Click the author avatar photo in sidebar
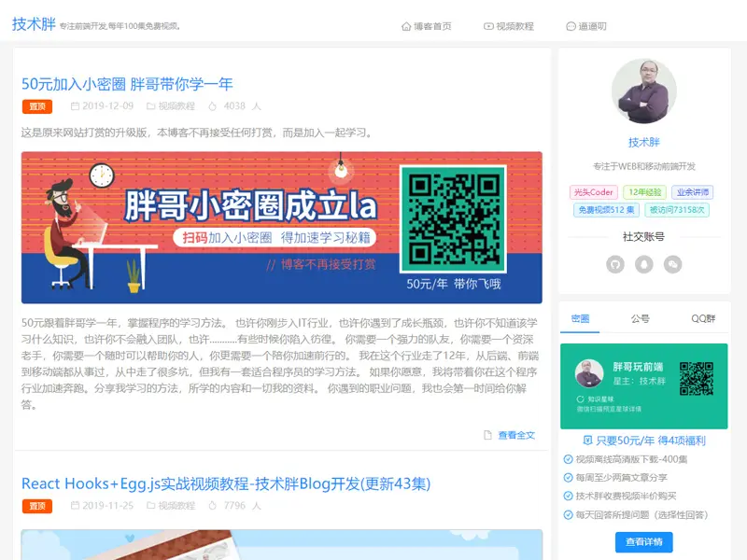This screenshot has width=747, height=560. [x=644, y=91]
